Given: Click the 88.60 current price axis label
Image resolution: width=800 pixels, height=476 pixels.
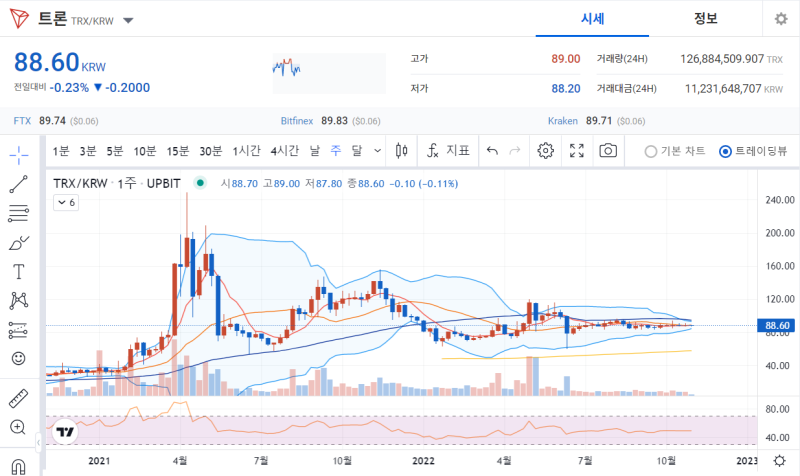Looking at the screenshot, I should pos(778,325).
